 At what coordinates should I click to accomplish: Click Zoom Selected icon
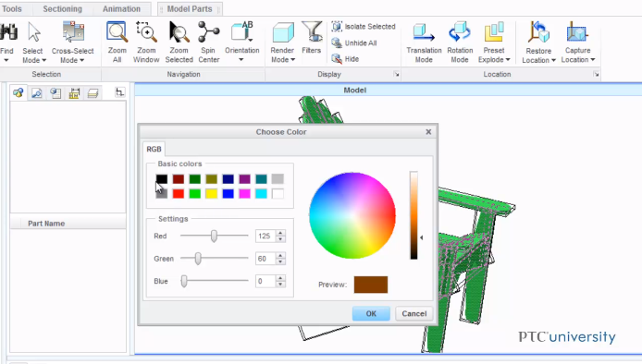click(179, 32)
